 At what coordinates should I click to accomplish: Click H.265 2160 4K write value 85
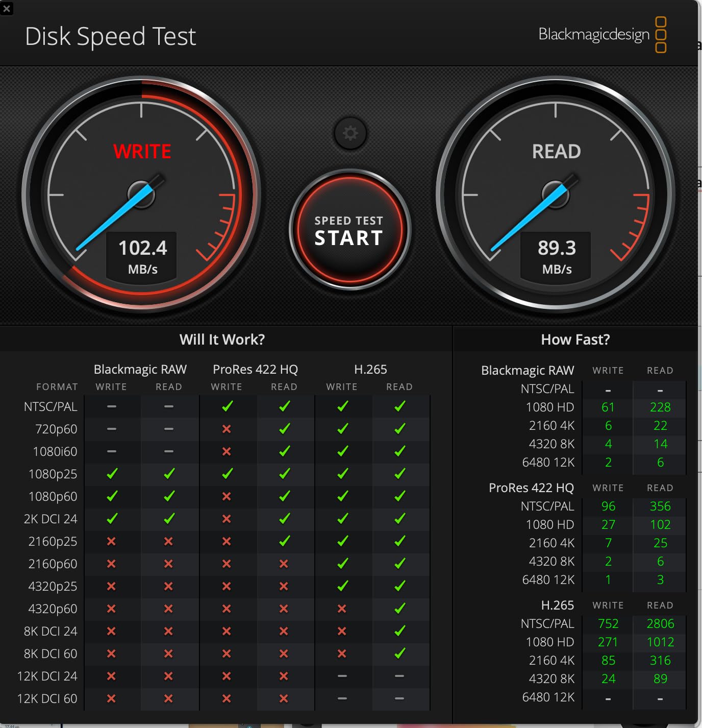point(608,660)
